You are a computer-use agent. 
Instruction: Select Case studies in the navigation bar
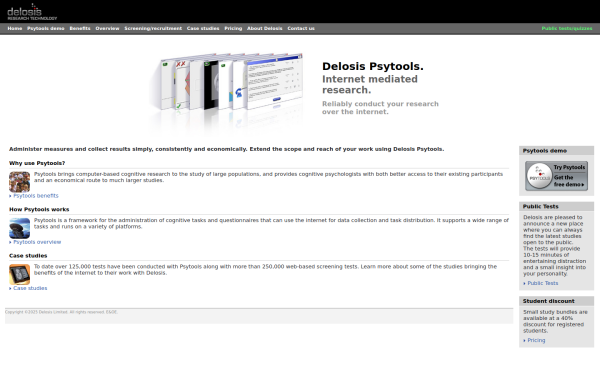coord(203,28)
